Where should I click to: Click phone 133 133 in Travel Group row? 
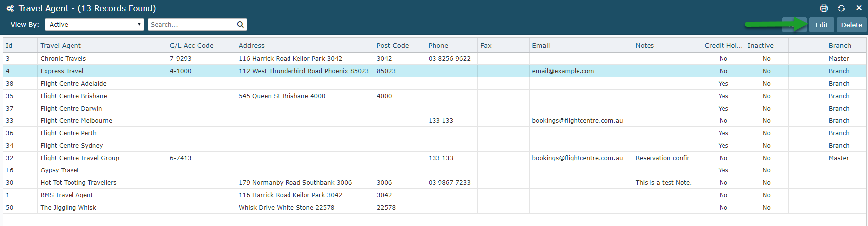point(441,158)
